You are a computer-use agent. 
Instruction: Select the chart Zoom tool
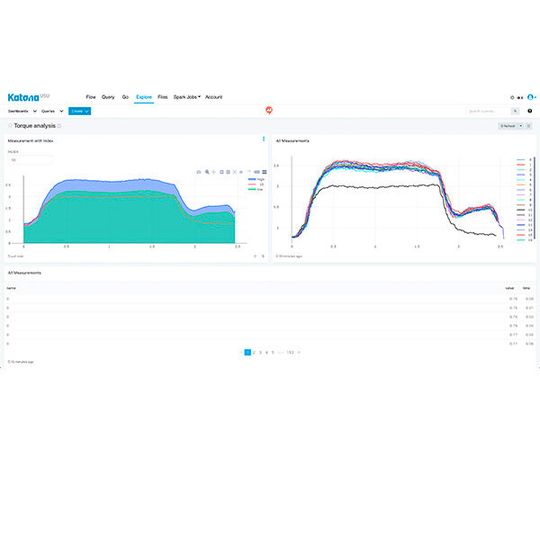pyautogui.click(x=207, y=172)
